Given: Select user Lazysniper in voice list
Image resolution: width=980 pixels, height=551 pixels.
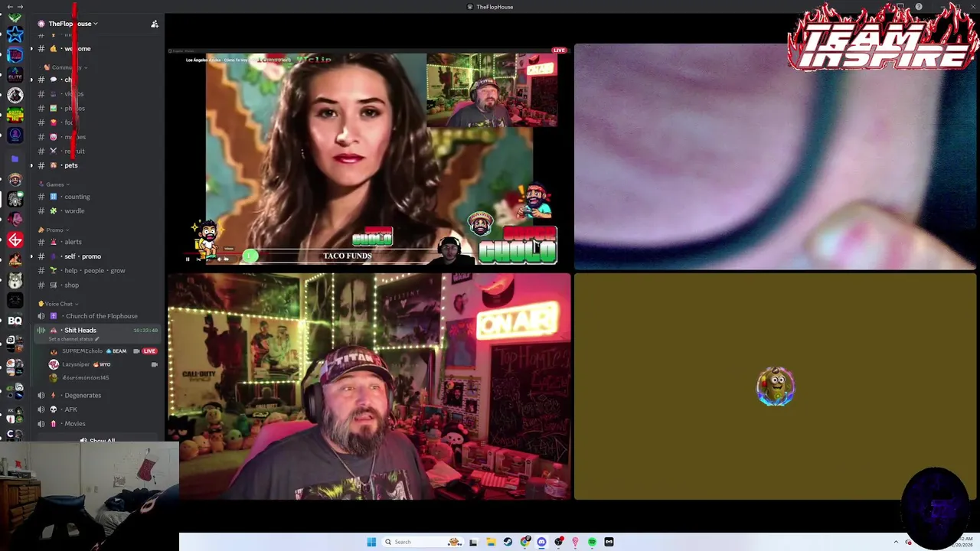Looking at the screenshot, I should click(x=76, y=364).
